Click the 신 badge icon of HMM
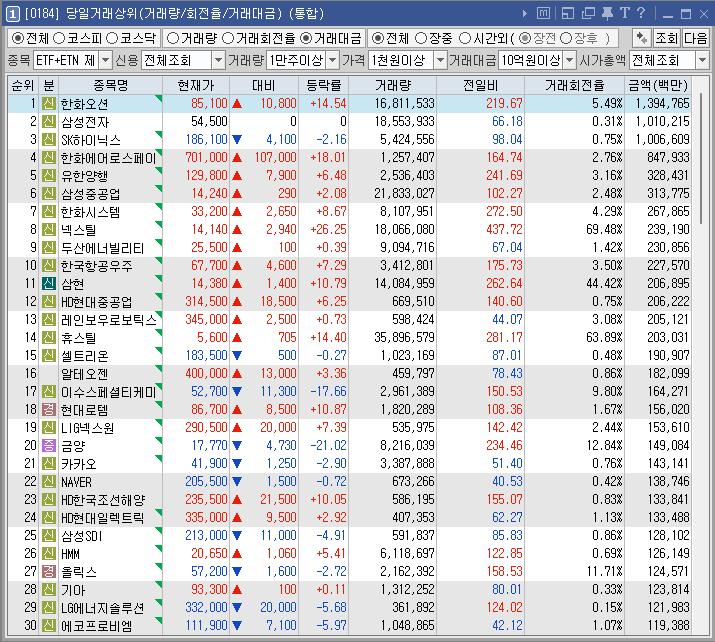This screenshot has width=715, height=642. click(49, 554)
